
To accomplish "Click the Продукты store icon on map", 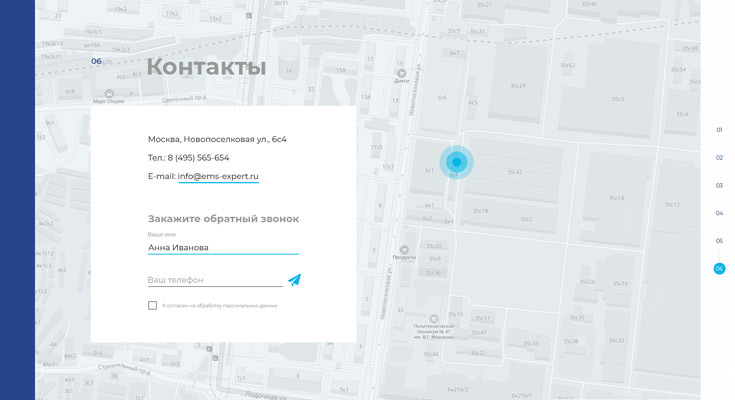I will tap(404, 250).
